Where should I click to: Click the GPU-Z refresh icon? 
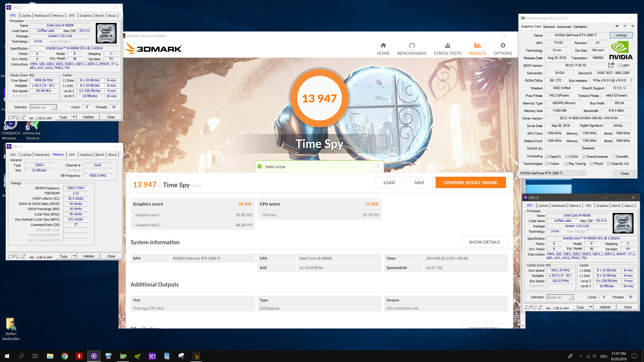click(625, 26)
